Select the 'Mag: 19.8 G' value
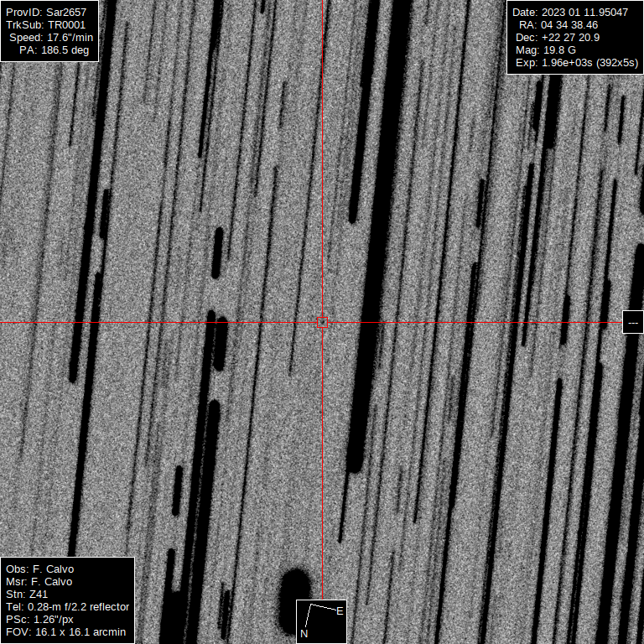 545,50
